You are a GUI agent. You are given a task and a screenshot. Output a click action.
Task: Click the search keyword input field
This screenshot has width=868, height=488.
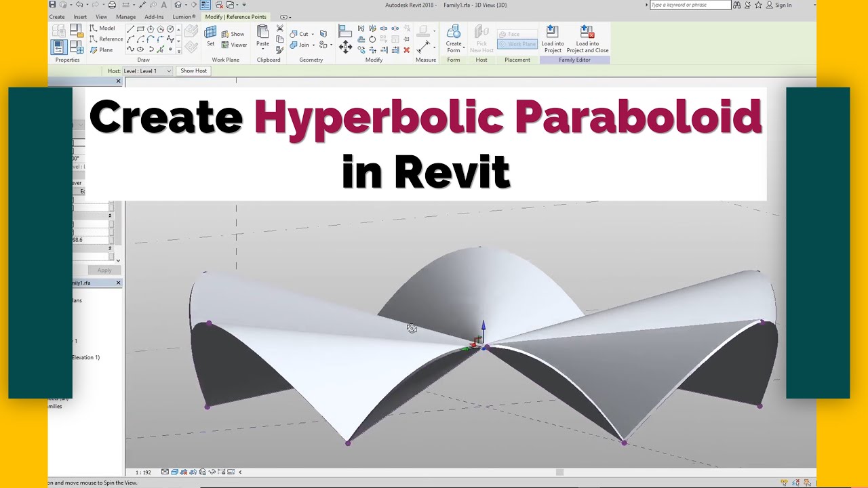(691, 5)
